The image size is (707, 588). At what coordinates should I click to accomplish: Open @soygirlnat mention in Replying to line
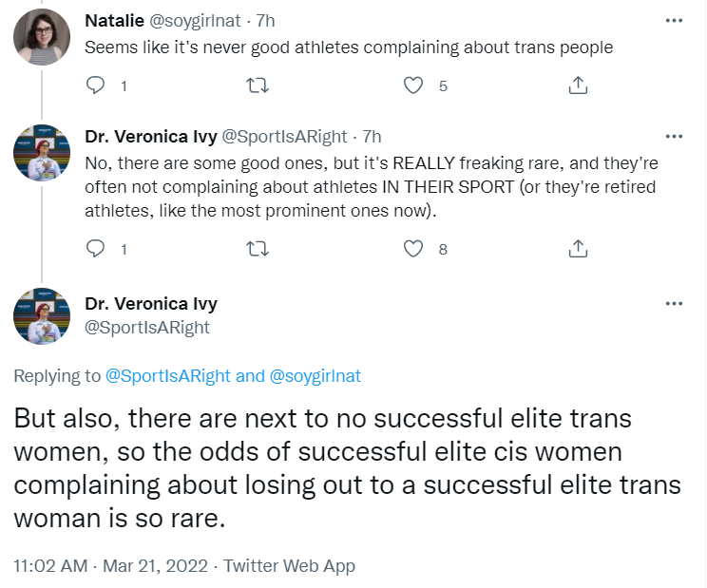(x=315, y=376)
